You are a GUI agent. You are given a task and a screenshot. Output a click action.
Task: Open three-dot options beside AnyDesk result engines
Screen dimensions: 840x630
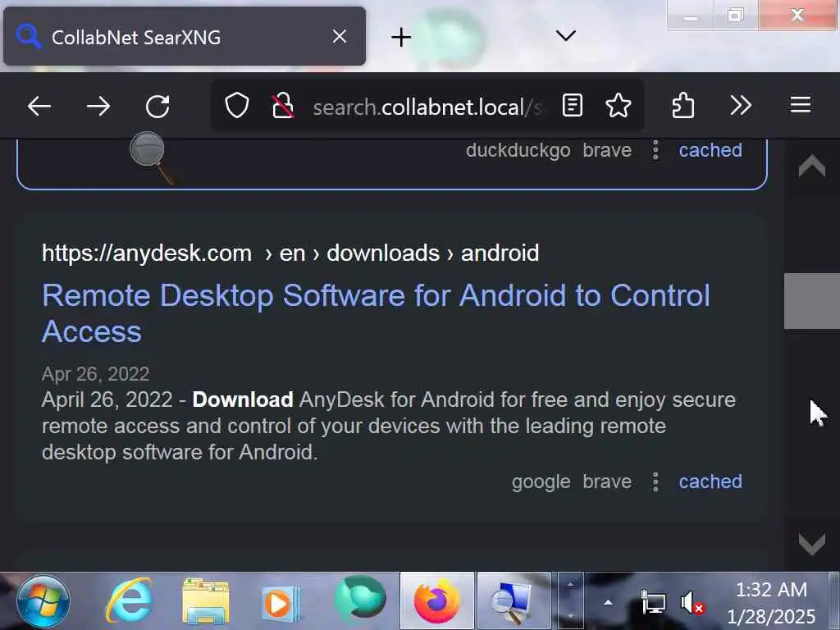[x=655, y=482]
